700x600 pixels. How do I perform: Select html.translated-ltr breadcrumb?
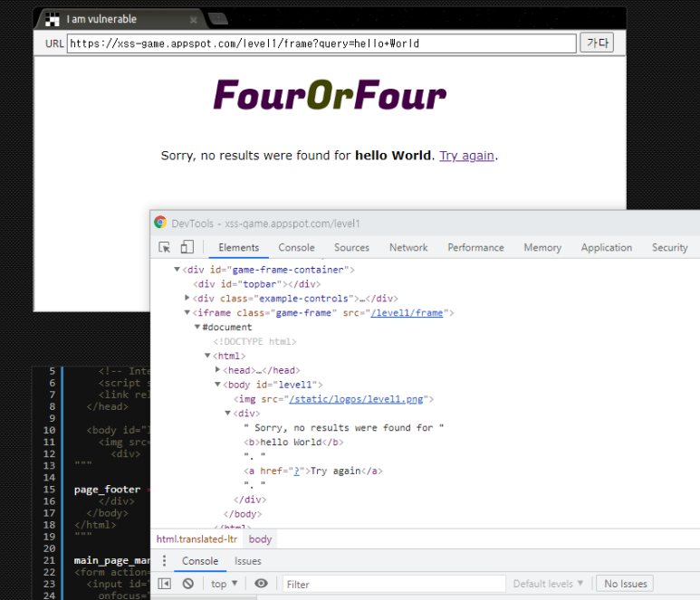pos(197,539)
